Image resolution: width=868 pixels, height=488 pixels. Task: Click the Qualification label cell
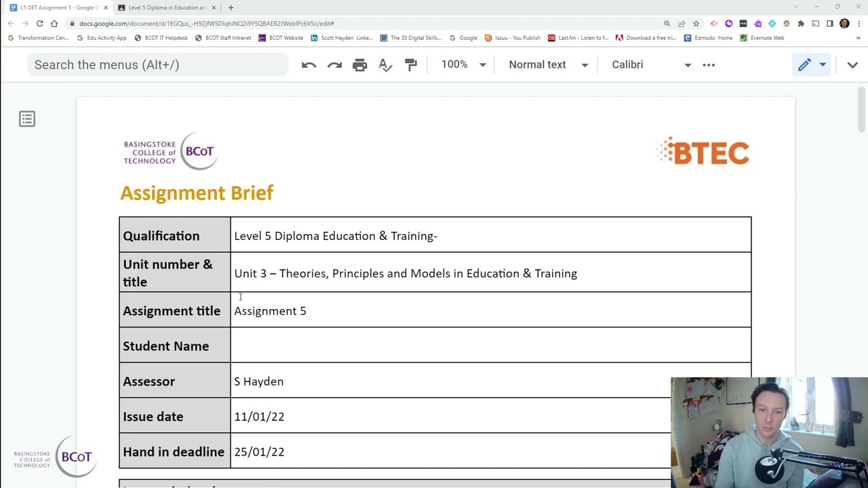pos(175,235)
